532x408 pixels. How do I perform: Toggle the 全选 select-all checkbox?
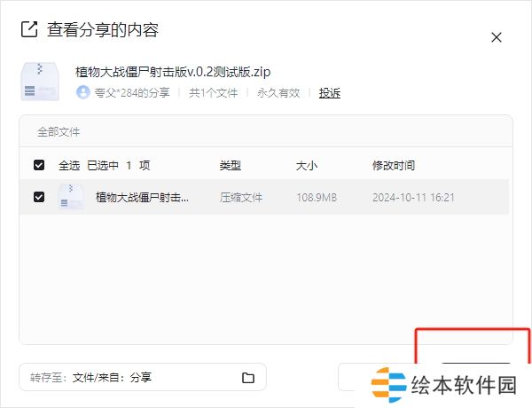pyautogui.click(x=39, y=165)
